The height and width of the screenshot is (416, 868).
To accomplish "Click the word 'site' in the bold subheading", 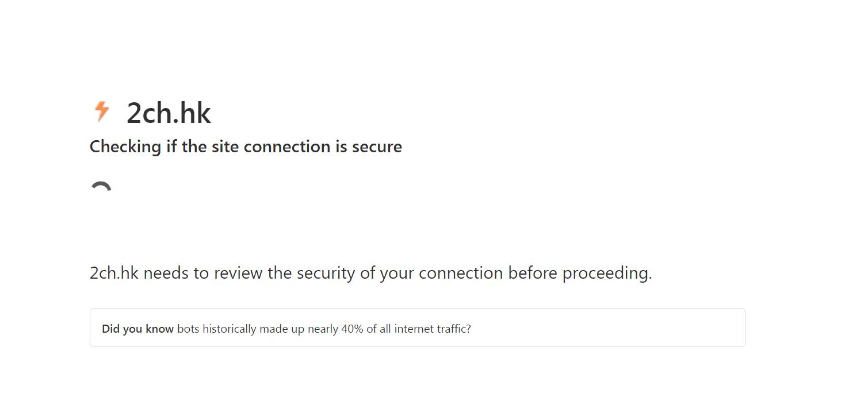I will coord(225,147).
